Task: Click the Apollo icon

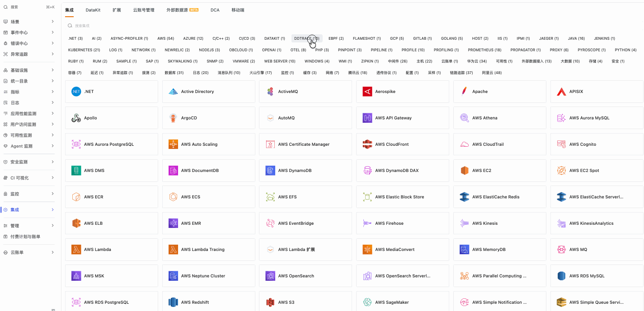Action: click(x=76, y=118)
